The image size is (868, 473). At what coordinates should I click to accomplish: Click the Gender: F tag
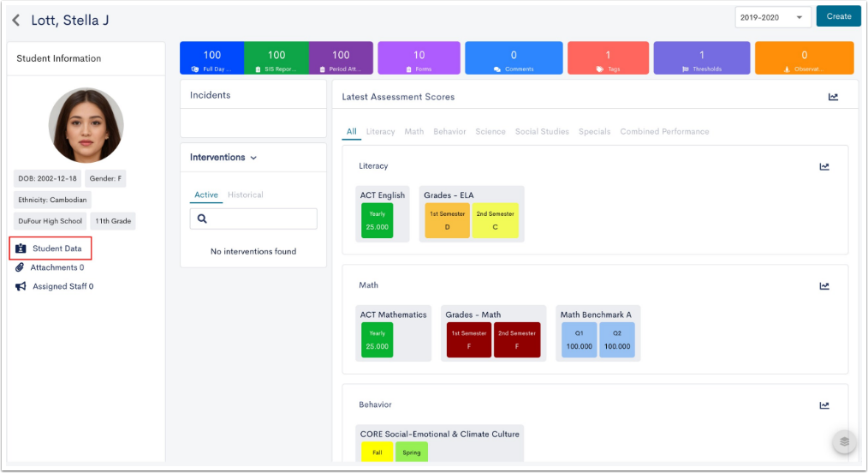point(105,178)
